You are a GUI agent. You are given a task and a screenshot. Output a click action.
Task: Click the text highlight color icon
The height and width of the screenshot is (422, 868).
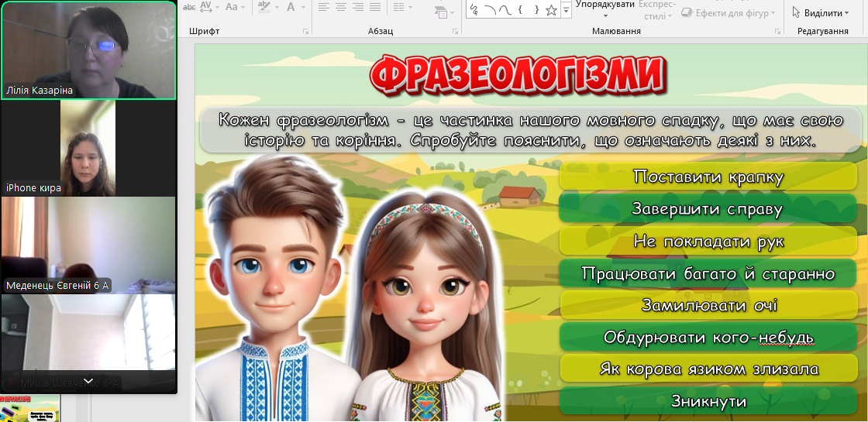264,7
